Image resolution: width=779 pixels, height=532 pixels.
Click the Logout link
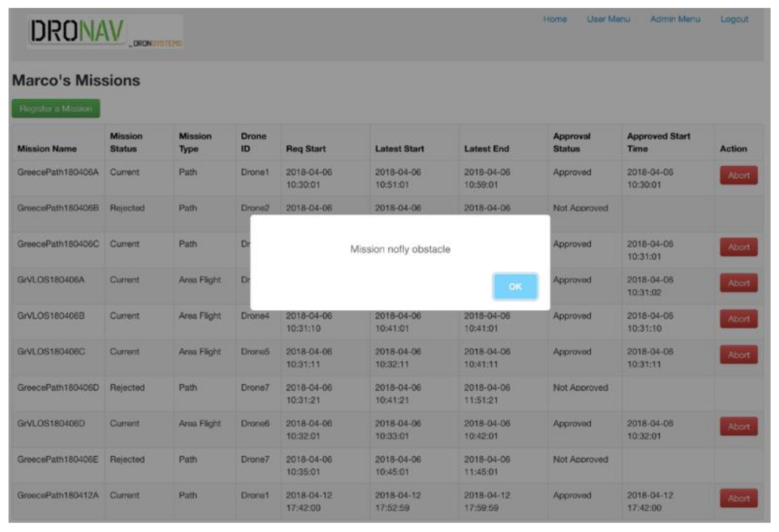pos(734,19)
